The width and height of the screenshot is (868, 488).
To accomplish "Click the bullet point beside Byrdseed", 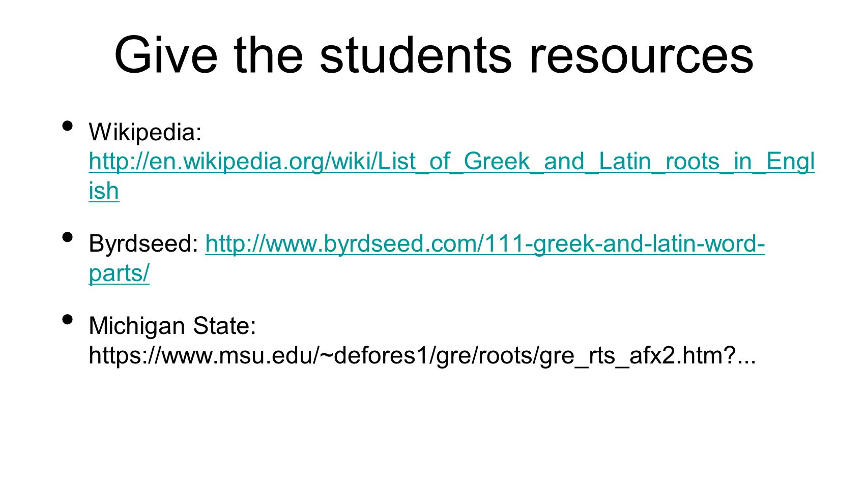I will [x=67, y=237].
